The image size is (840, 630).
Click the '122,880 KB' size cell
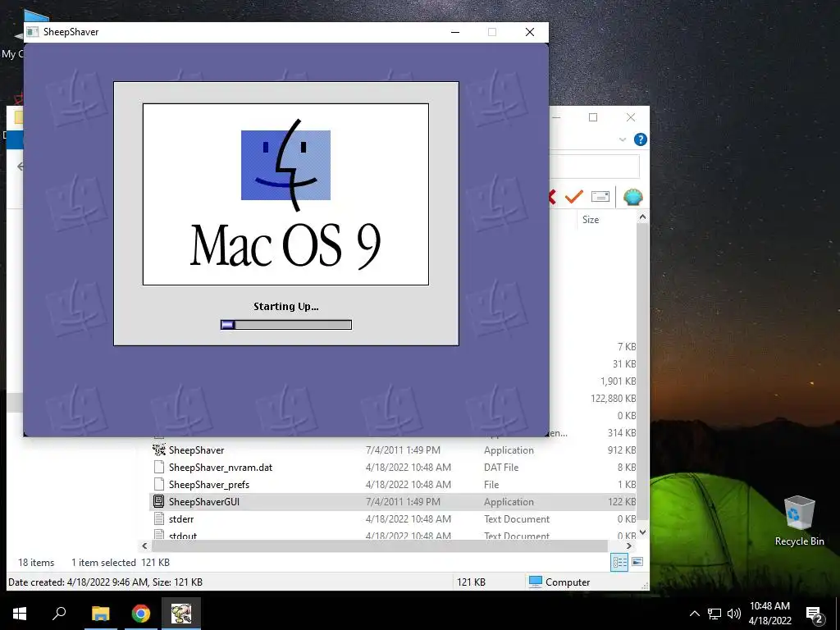(613, 398)
